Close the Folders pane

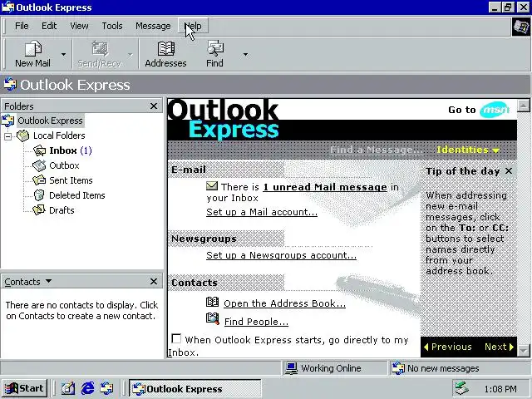(154, 106)
